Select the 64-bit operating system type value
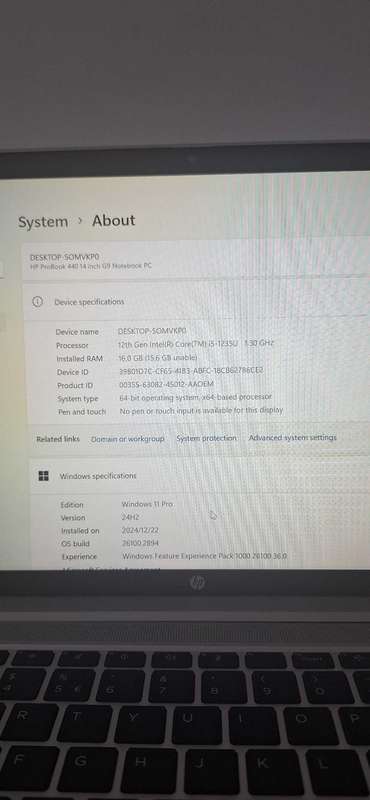 click(195, 397)
